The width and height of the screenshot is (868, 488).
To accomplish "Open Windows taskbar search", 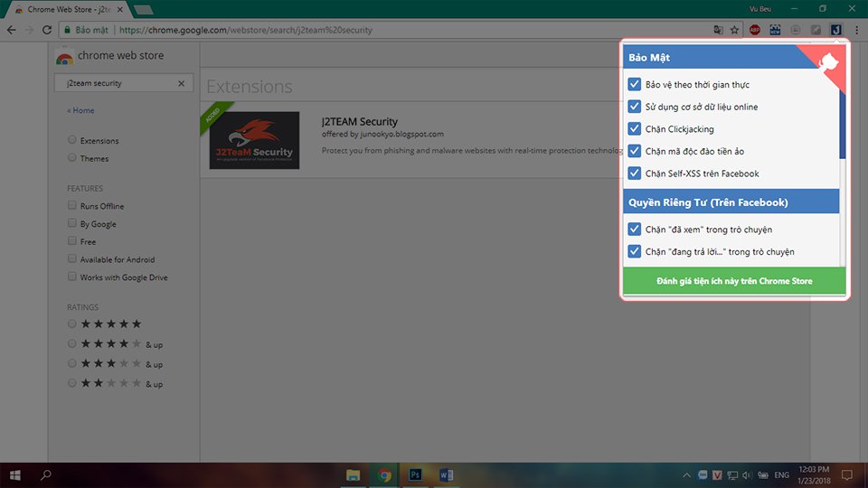I will (46, 474).
